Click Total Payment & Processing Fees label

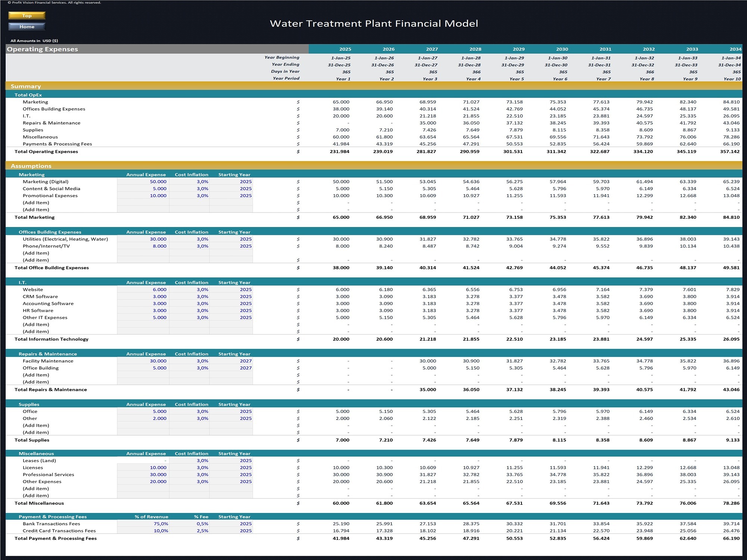pos(56,538)
